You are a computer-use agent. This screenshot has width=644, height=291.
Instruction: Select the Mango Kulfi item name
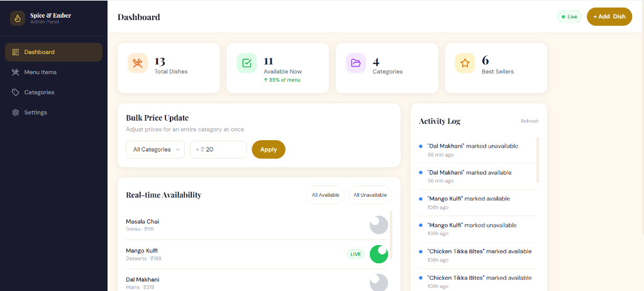pyautogui.click(x=142, y=251)
